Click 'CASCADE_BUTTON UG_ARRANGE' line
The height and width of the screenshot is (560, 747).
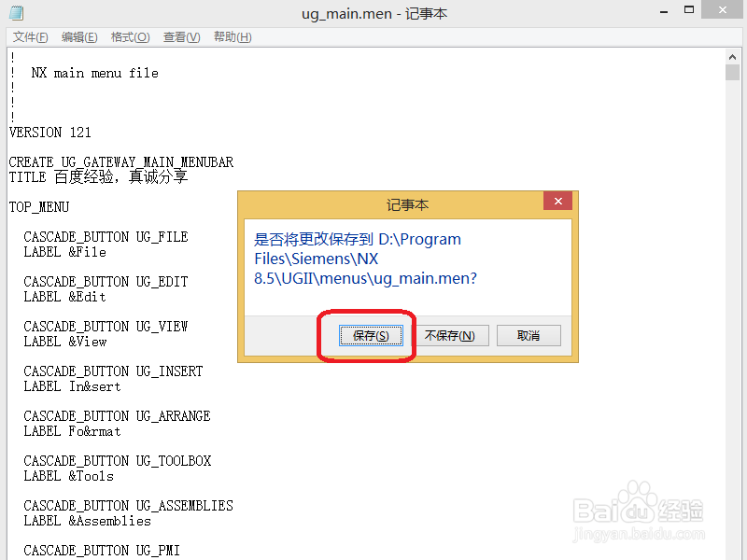(118, 415)
